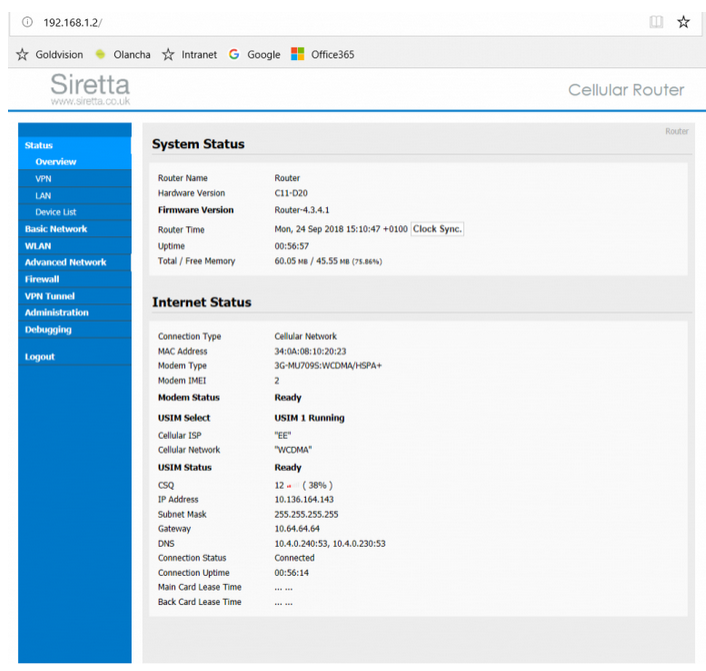This screenshot has width=706, height=671.
Task: Click the CSQ signal strength bar
Action: click(x=293, y=485)
